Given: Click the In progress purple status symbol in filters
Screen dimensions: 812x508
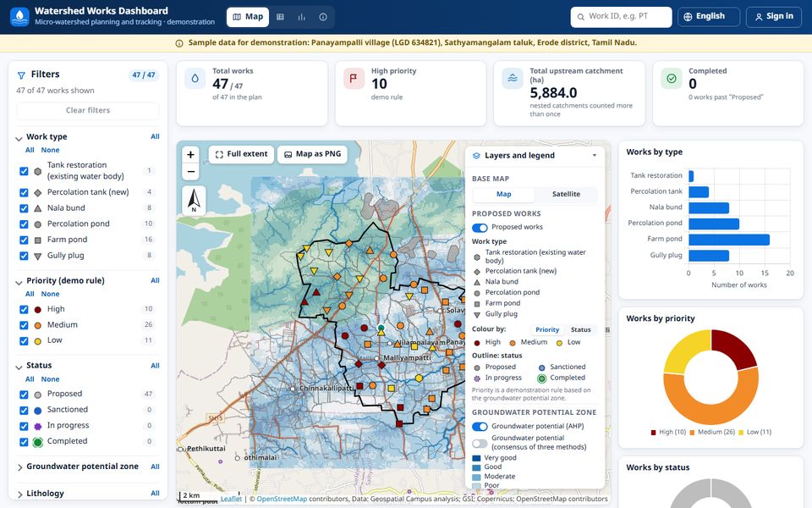Looking at the screenshot, I should (x=38, y=426).
